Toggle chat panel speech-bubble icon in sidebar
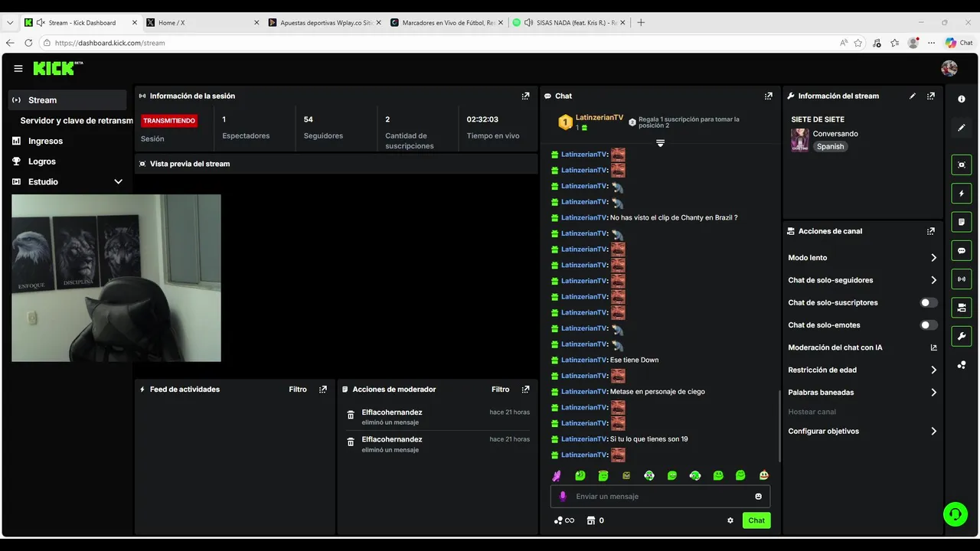980x551 pixels. [x=962, y=250]
